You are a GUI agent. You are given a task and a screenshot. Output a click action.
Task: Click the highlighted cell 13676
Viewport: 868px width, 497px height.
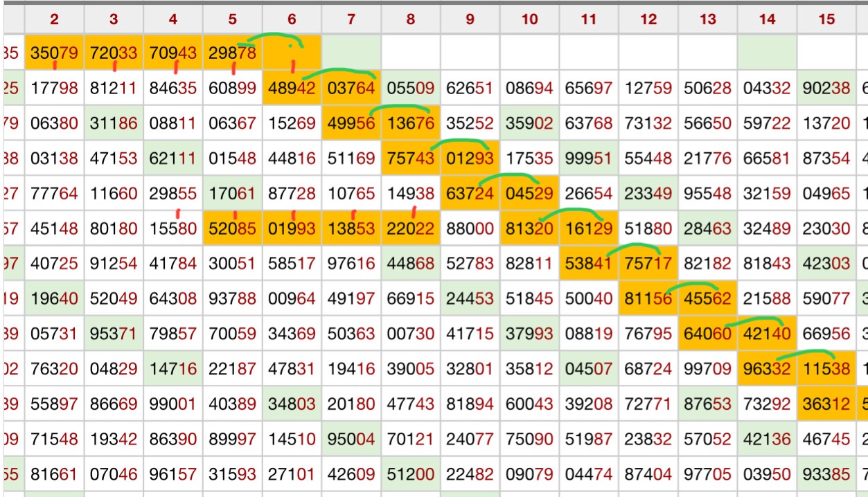click(411, 123)
